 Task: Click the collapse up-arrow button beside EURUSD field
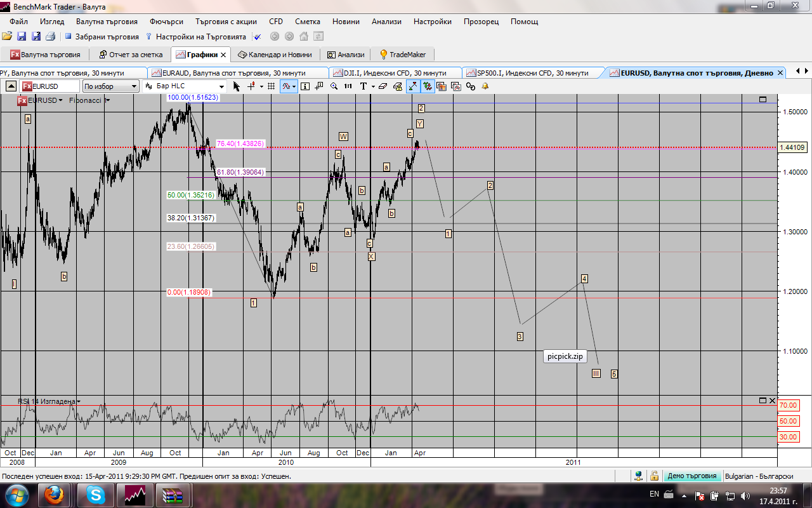11,86
